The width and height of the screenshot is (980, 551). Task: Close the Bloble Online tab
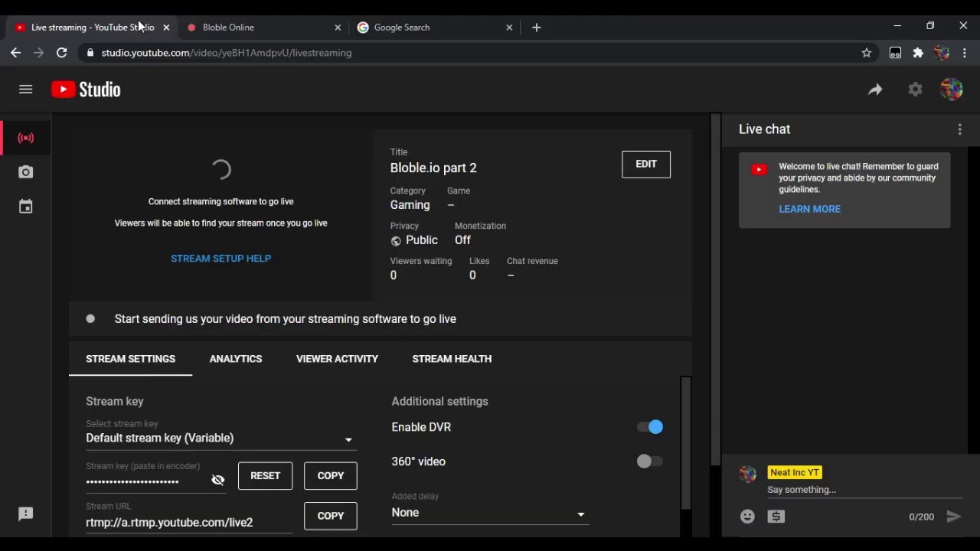(x=338, y=28)
